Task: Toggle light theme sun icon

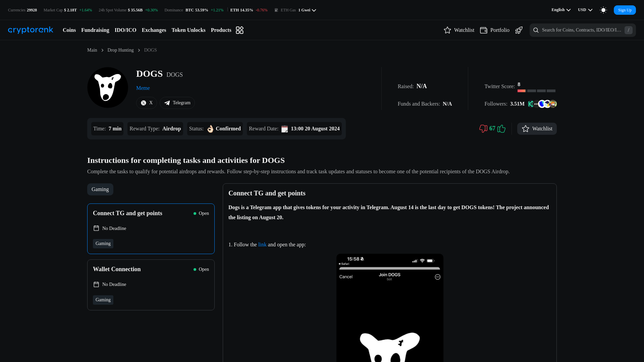Action: (603, 10)
